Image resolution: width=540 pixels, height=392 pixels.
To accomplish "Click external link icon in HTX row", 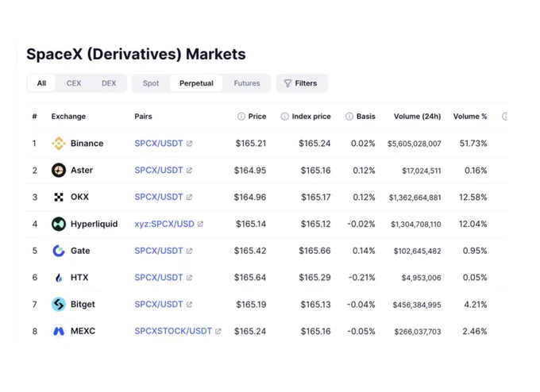I will pyautogui.click(x=189, y=278).
